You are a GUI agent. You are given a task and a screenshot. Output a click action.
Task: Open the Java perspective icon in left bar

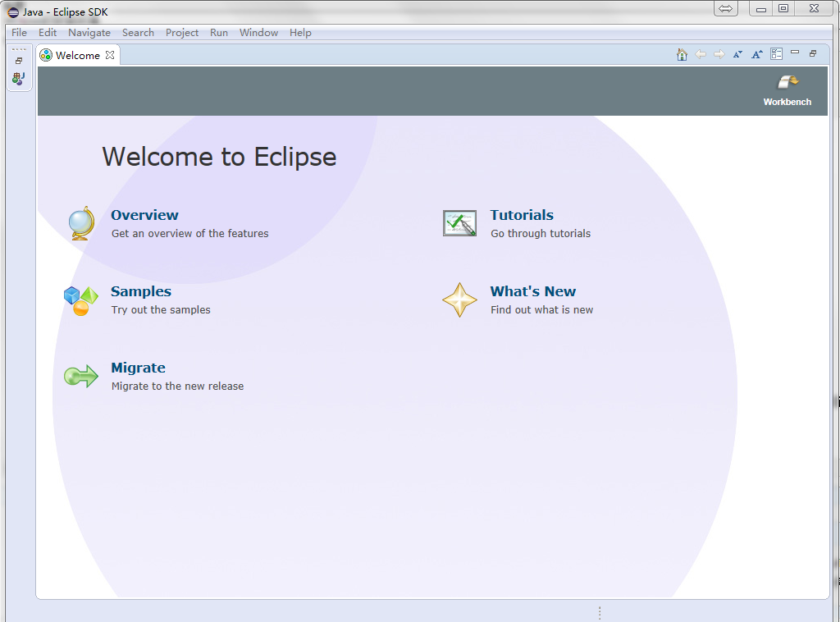(x=19, y=79)
